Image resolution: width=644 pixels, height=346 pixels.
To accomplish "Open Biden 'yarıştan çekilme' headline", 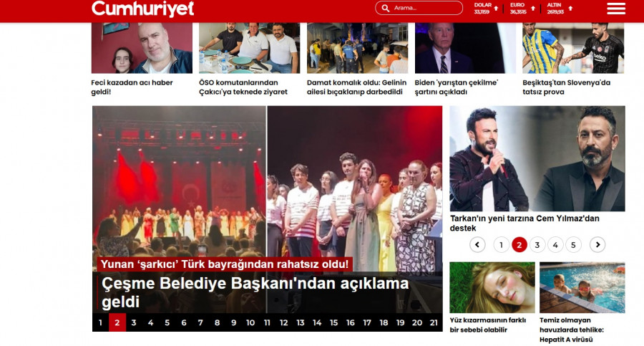I will point(457,87).
